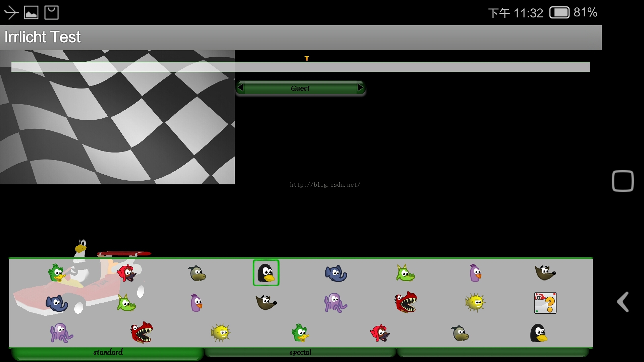644x362 pixels.
Task: Switch to previous player with left arrow
Action: pos(240,88)
